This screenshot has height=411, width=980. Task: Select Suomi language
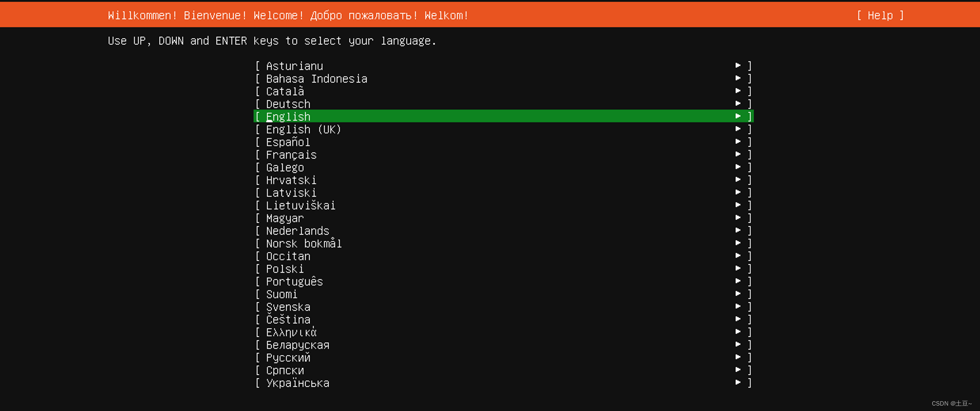pos(503,294)
